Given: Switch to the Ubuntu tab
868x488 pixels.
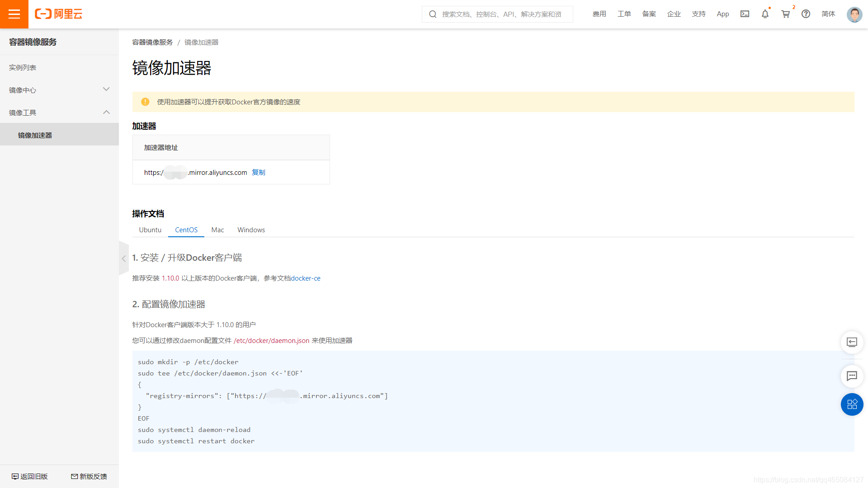Looking at the screenshot, I should (150, 230).
